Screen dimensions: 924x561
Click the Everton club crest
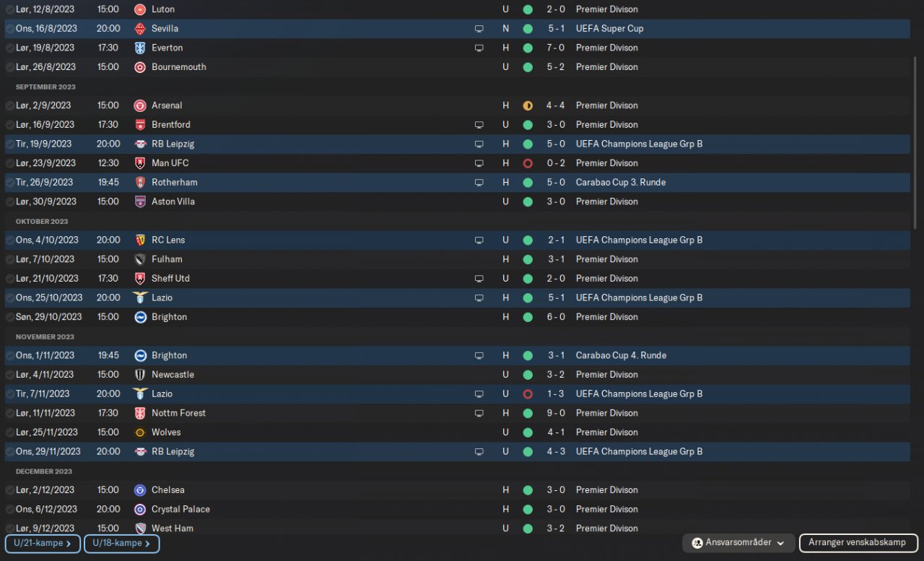point(140,48)
